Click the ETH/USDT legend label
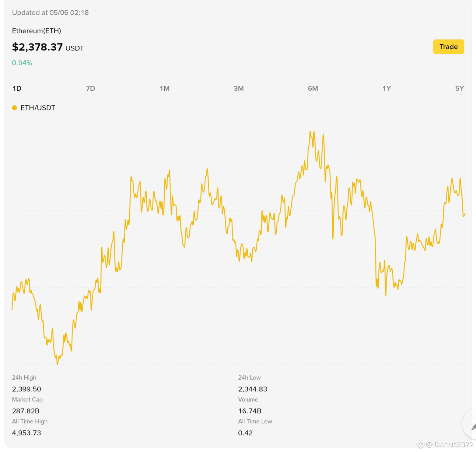This screenshot has width=476, height=452. (x=38, y=108)
